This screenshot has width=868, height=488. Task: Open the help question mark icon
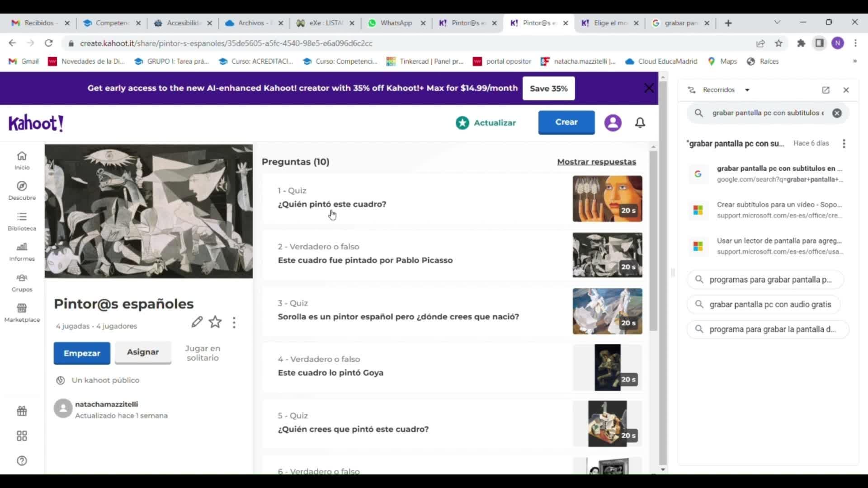point(22,460)
